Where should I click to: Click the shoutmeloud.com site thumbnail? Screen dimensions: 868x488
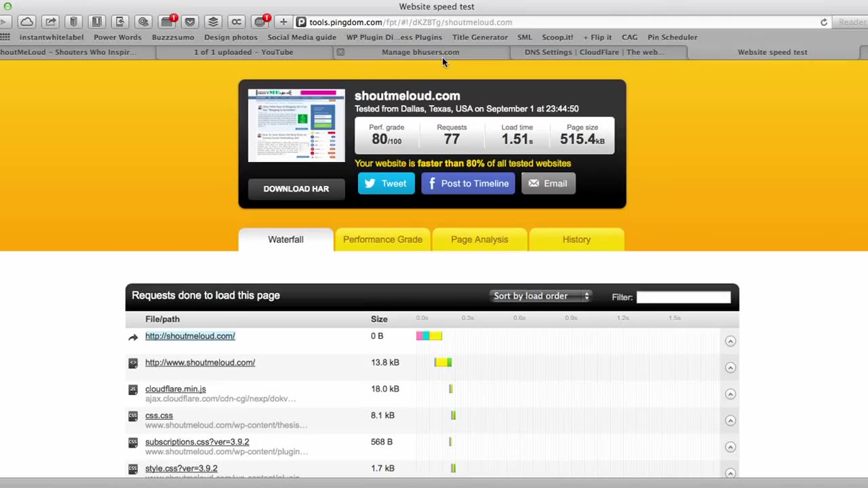point(296,125)
